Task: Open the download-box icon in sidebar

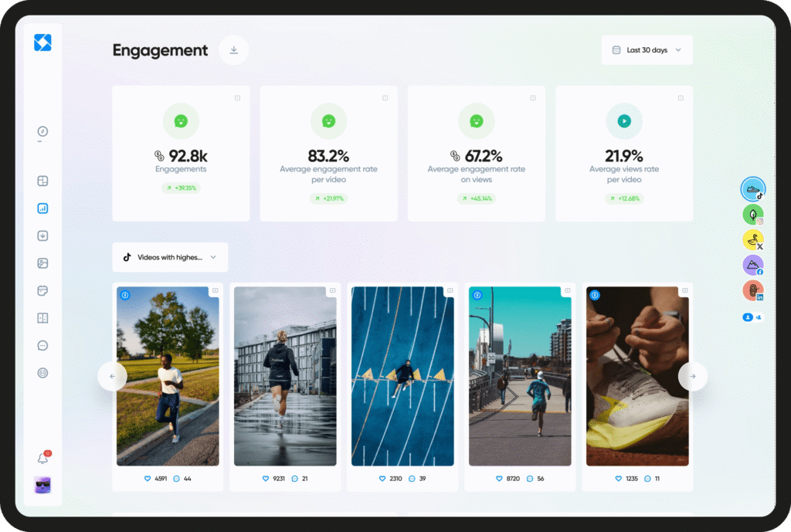Action: tap(43, 236)
